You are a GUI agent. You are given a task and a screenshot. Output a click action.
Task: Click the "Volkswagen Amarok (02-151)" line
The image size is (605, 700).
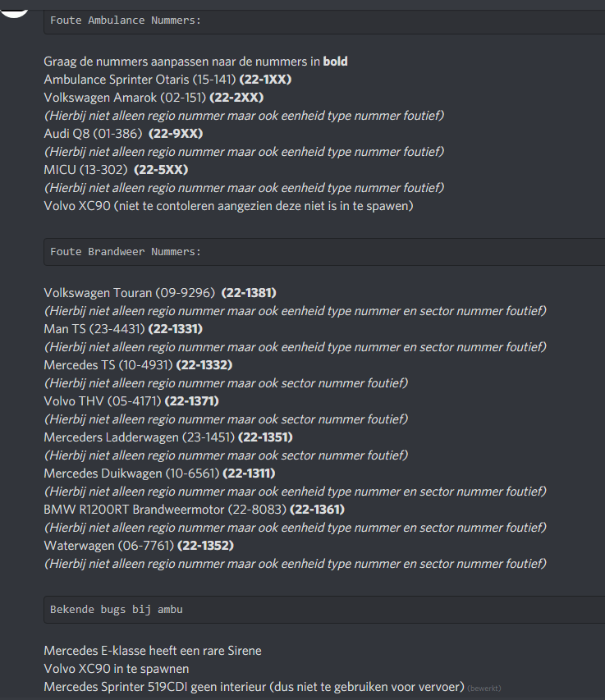point(124,98)
